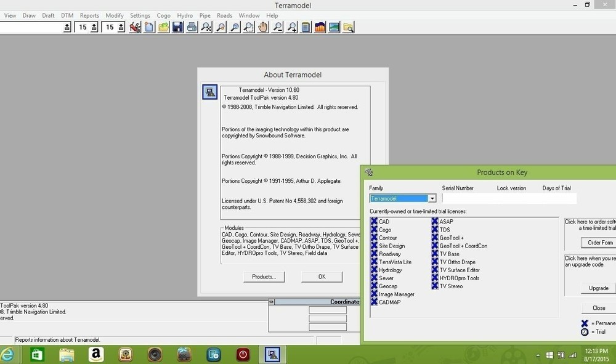
Task: Open the dropdown arrow of the leftmost 15 field
Action: coord(94,27)
